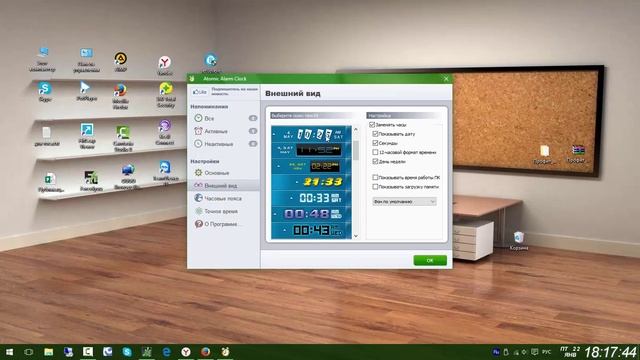The height and width of the screenshot is (360, 640).
Task: Select the Корзина recycle bin icon
Action: (x=519, y=240)
